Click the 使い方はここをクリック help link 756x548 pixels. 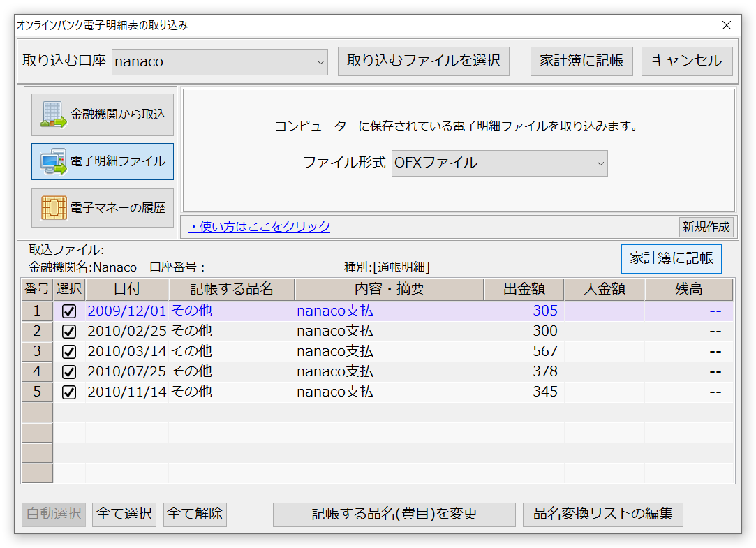259,227
